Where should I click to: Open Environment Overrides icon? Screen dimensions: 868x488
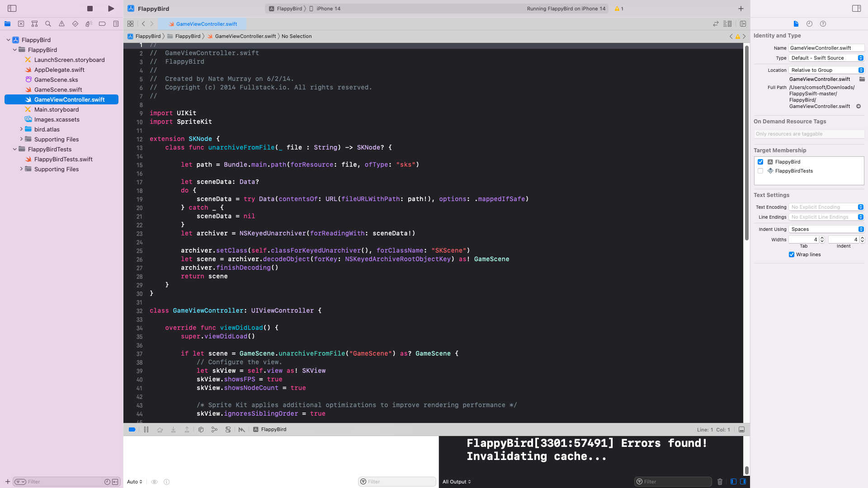point(228,430)
